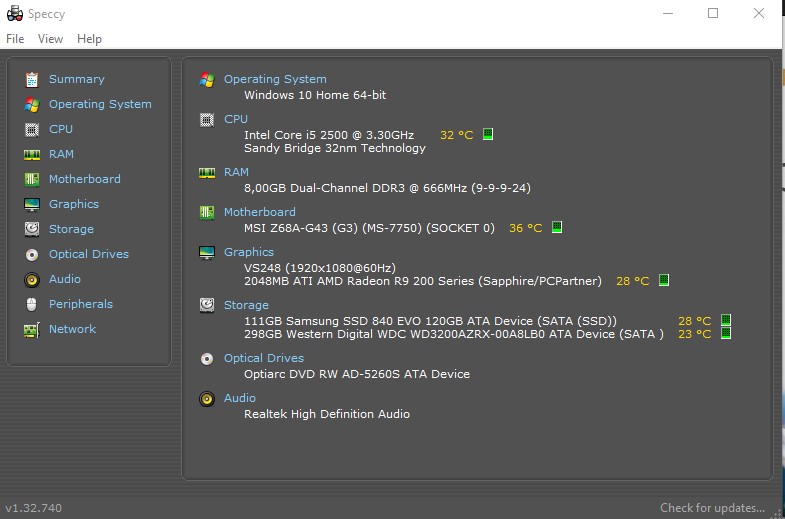
Task: Click the 32 °C CPU temperature value
Action: click(457, 135)
